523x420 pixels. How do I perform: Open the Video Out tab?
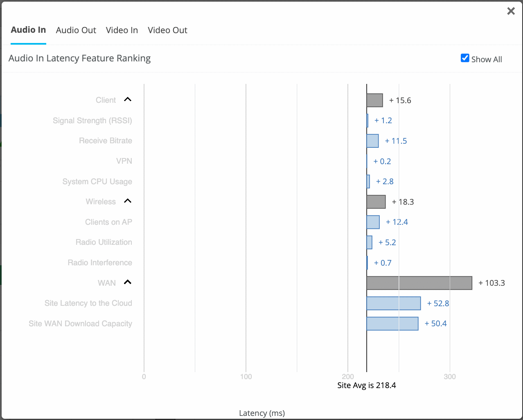167,30
